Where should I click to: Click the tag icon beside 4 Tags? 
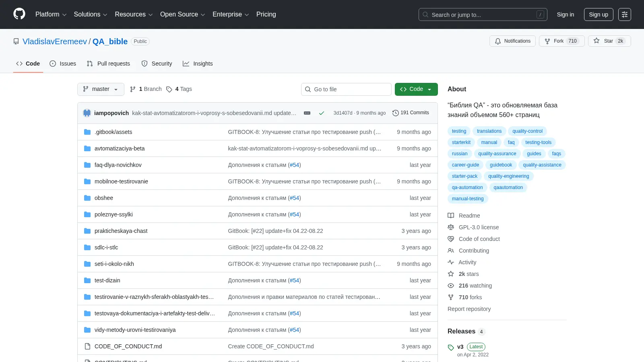tap(169, 89)
